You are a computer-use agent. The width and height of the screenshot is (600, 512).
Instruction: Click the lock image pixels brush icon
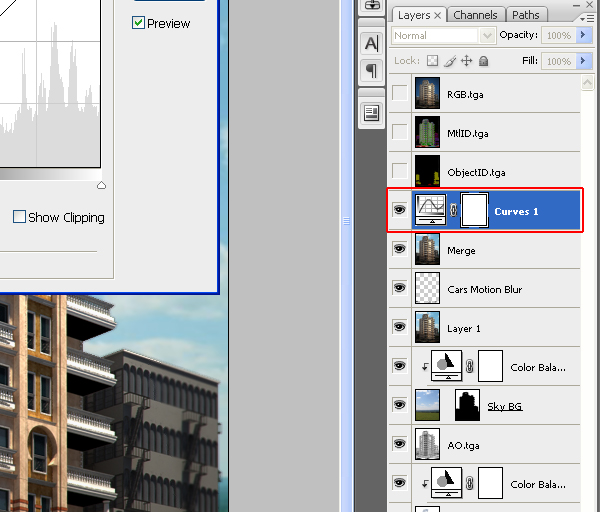point(450,61)
